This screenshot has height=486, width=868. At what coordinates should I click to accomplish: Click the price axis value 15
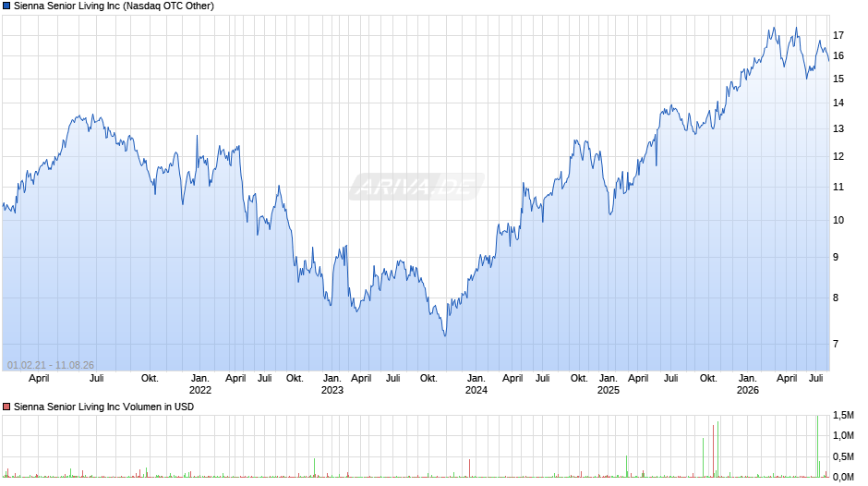pos(838,79)
